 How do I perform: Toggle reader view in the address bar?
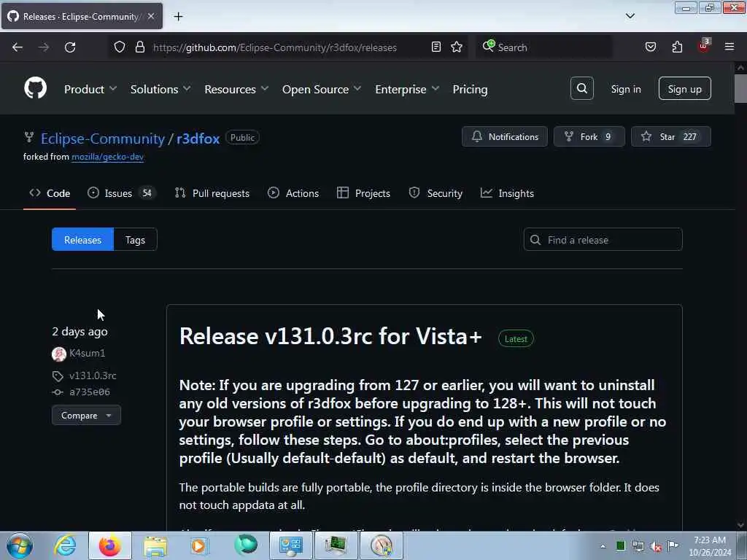tap(436, 47)
